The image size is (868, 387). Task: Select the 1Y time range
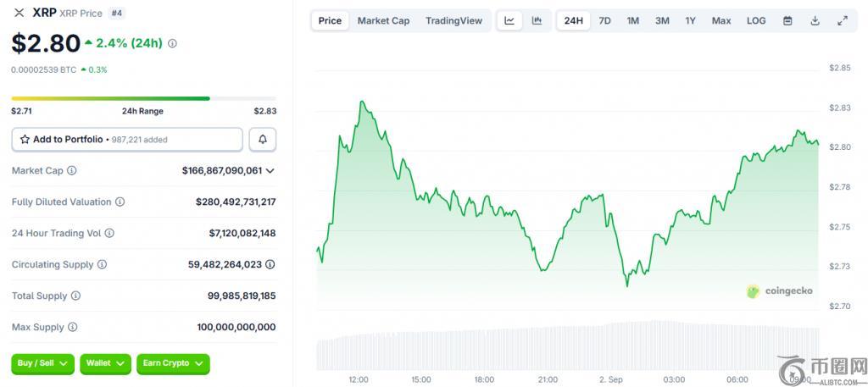tap(690, 20)
